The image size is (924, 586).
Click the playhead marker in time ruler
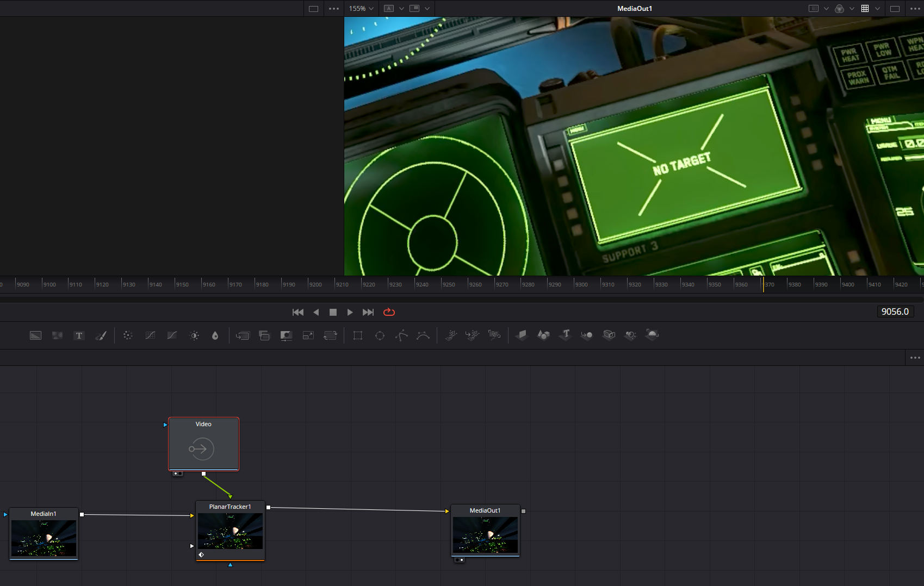point(763,284)
